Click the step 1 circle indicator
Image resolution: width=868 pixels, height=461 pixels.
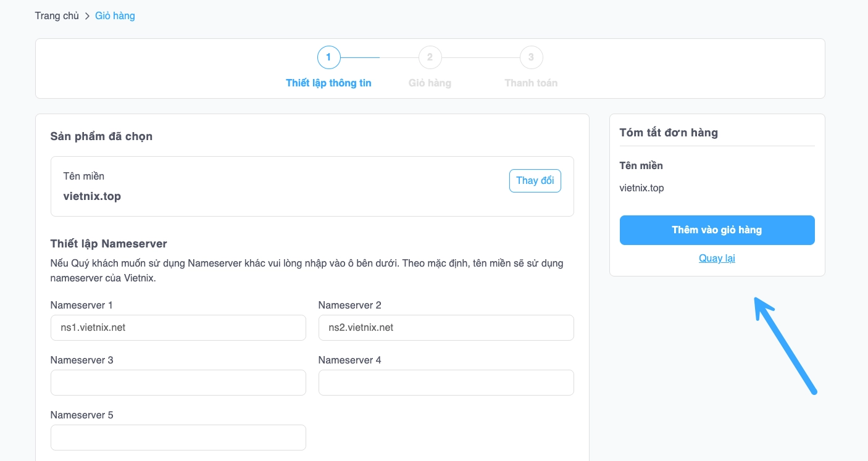pyautogui.click(x=328, y=57)
